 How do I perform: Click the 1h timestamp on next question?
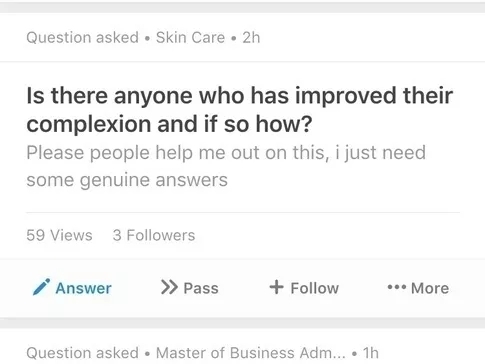point(371,353)
